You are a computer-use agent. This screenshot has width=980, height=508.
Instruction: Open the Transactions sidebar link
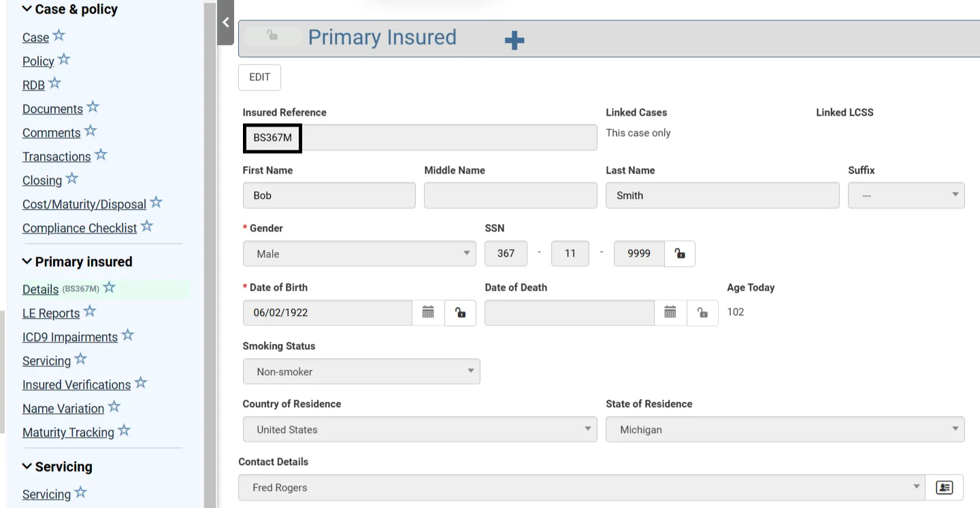[56, 157]
